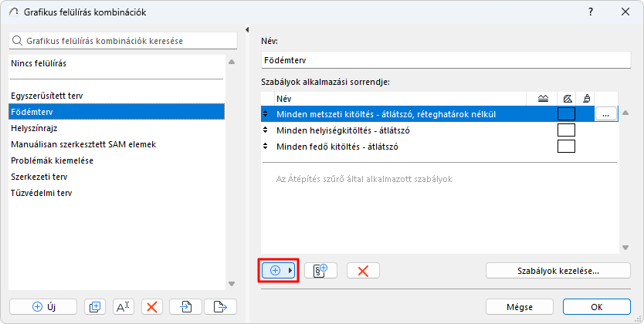
Task: Select rule Minden helyiségkitöltés - átlátszó
Action: point(439,130)
